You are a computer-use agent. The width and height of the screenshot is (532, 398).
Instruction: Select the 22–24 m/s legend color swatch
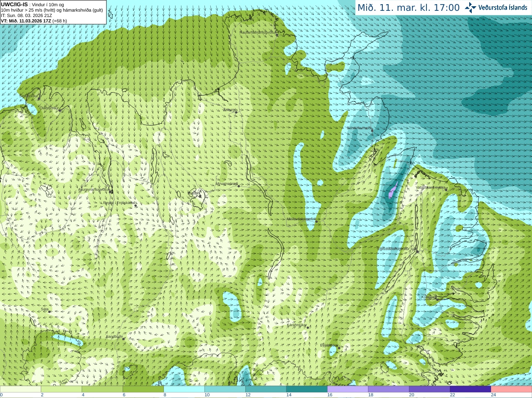point(470,389)
